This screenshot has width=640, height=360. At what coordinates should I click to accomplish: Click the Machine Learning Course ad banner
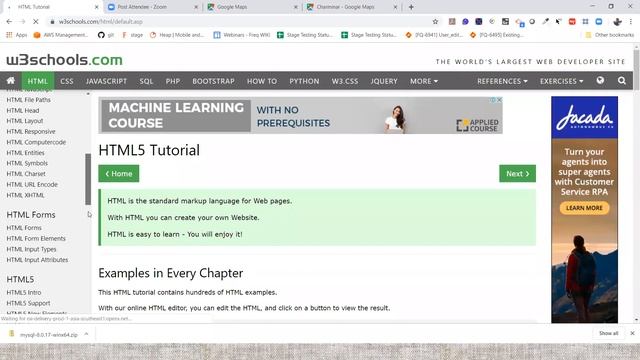click(x=300, y=116)
